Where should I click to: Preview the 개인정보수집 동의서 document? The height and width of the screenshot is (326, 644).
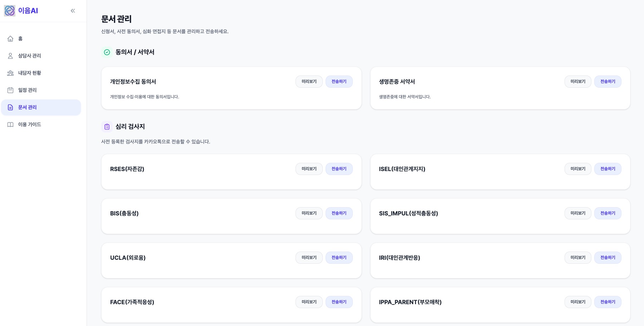click(309, 82)
